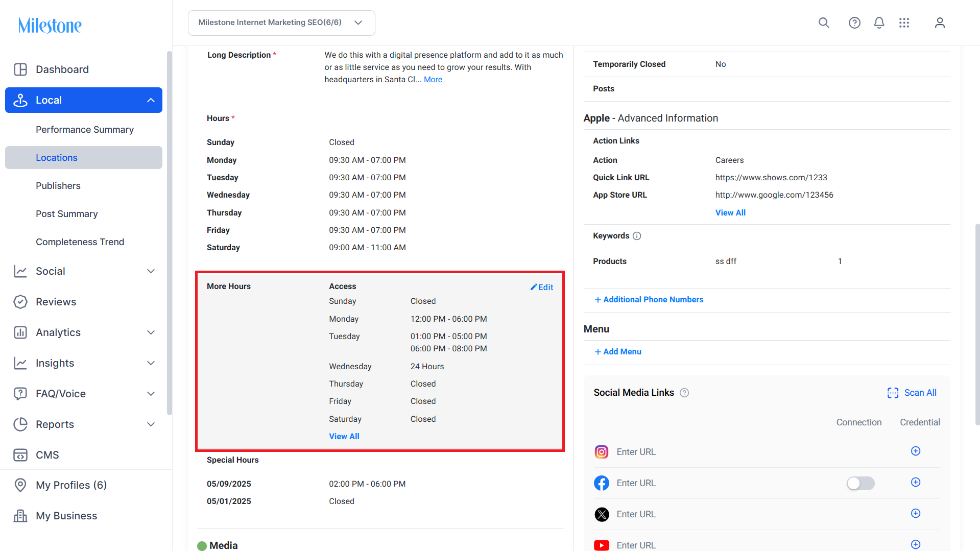Image resolution: width=980 pixels, height=551 pixels.
Task: Click Instagram Enter URL field
Action: (636, 452)
